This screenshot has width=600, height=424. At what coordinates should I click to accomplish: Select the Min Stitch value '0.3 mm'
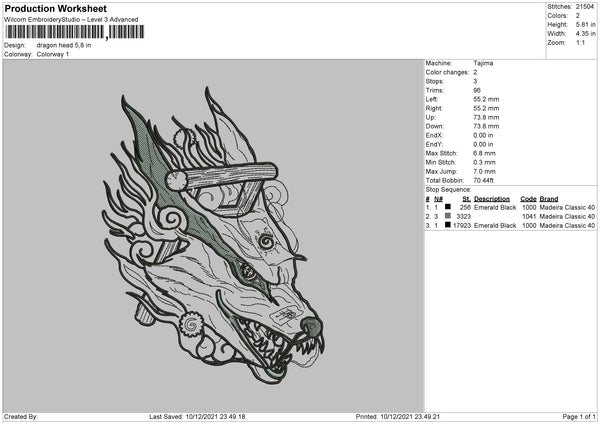coord(484,162)
